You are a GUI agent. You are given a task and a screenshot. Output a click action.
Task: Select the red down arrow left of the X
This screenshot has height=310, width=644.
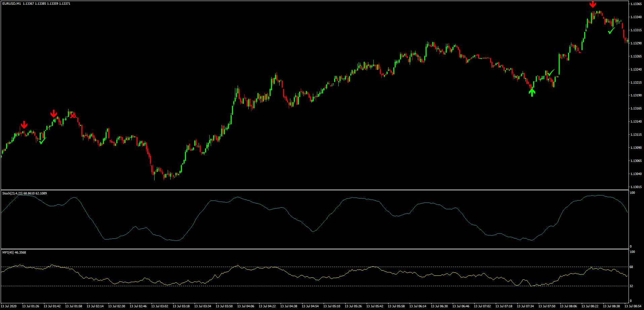coord(54,114)
